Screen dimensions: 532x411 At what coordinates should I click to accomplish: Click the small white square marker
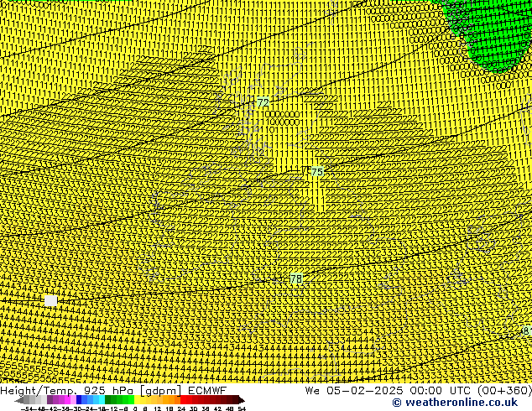click(51, 300)
